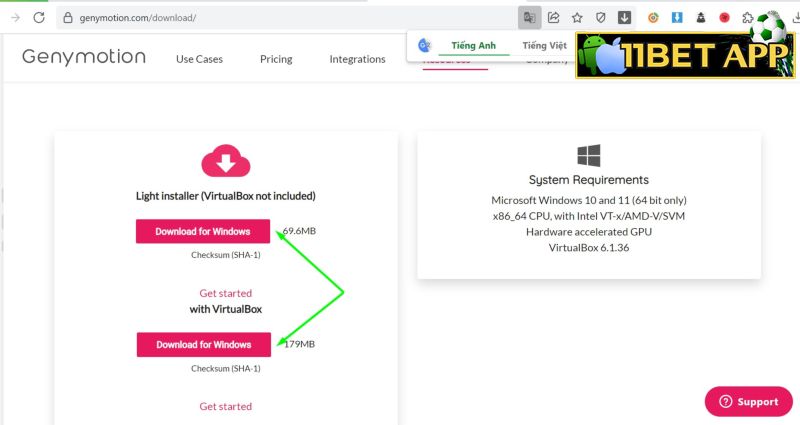Open the Pricing page
The height and width of the screenshot is (425, 800).
[276, 59]
